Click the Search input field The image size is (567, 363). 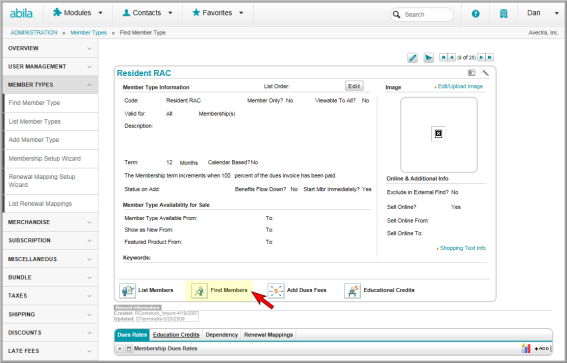tap(422, 14)
